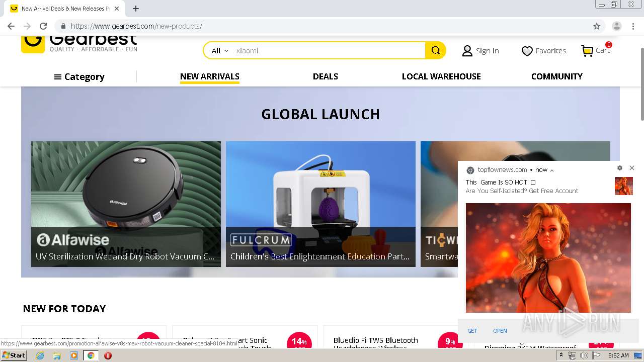Screen dimensions: 644x362
Task: Click the Gearbest logo
Action: 79,44
